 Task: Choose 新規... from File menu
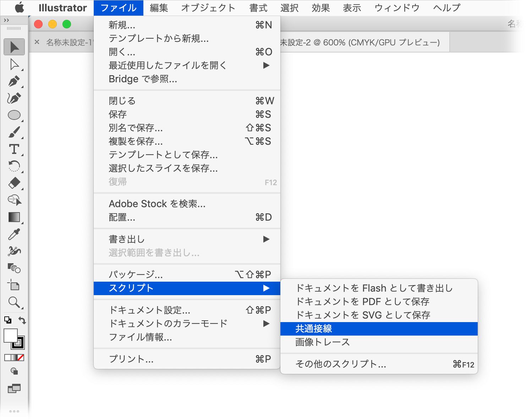pyautogui.click(x=187, y=25)
